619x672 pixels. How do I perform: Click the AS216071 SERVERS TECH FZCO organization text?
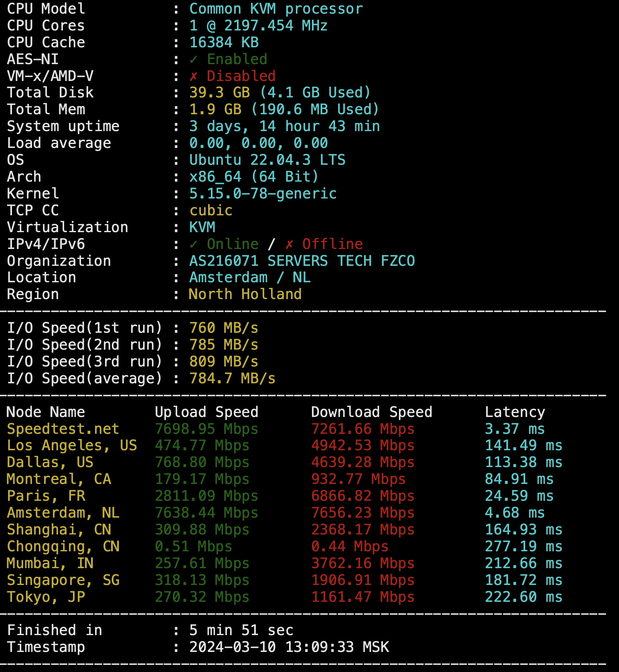click(302, 261)
